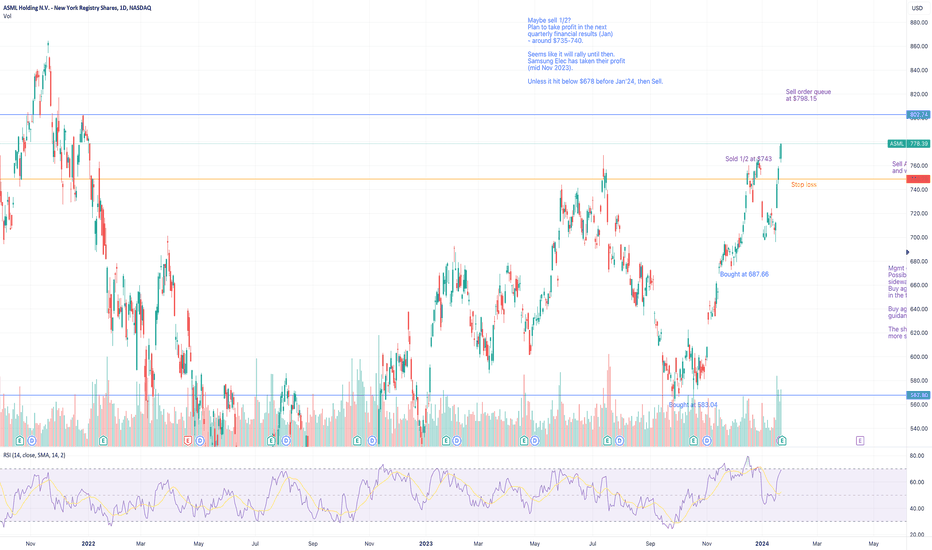This screenshot has width=932, height=550.
Task: Select the ASML Holding N.V. chart title
Action: pyautogui.click(x=77, y=8)
